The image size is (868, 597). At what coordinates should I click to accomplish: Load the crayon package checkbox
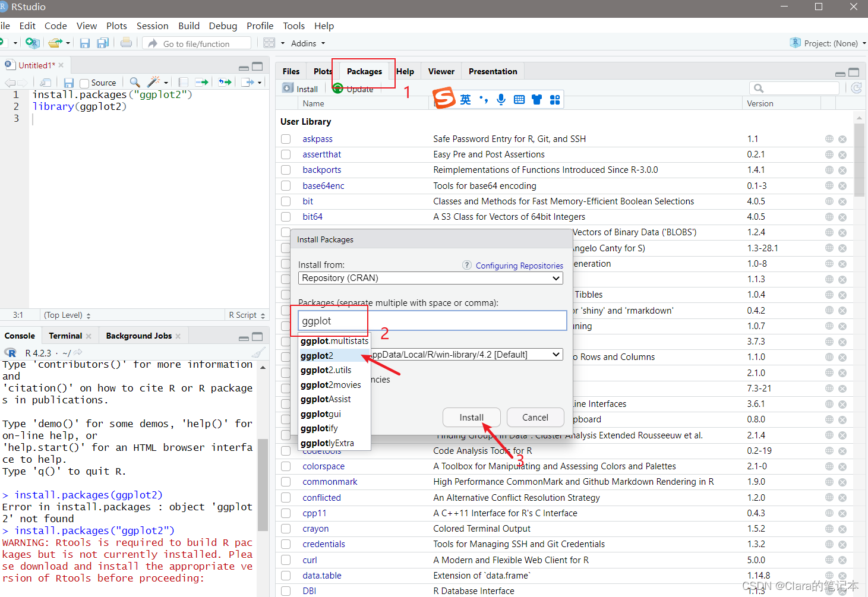point(286,529)
